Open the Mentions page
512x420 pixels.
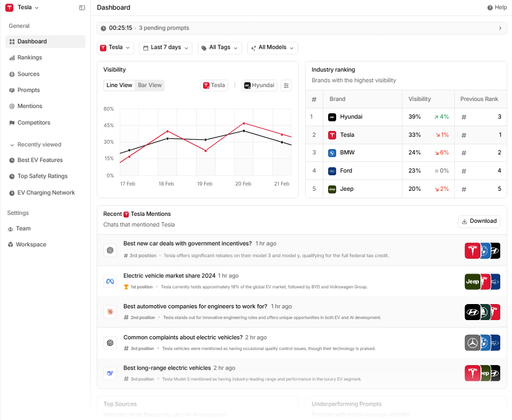coord(26,106)
